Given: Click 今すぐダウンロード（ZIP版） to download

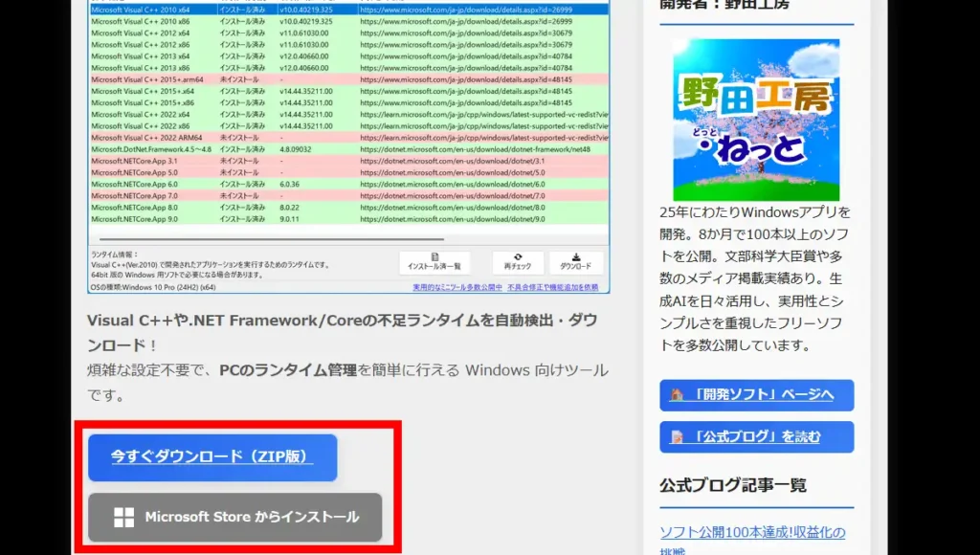Looking at the screenshot, I should (212, 457).
